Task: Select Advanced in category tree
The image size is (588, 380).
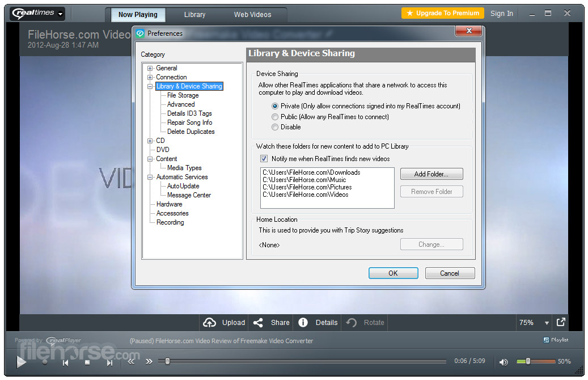Action: (x=181, y=104)
